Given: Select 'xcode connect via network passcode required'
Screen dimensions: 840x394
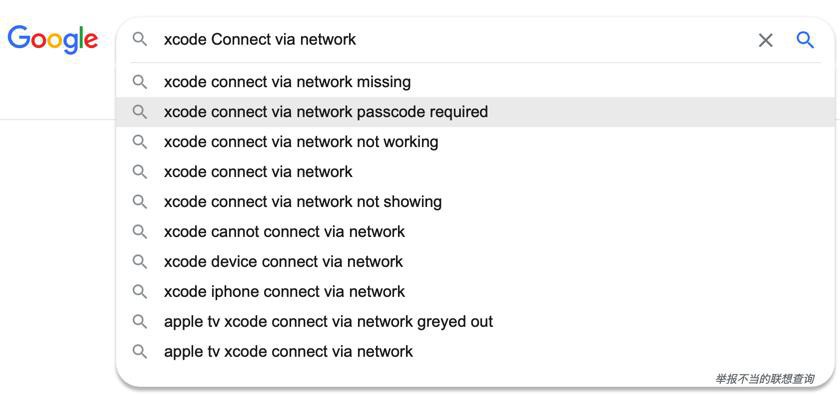Looking at the screenshot, I should click(x=475, y=112).
